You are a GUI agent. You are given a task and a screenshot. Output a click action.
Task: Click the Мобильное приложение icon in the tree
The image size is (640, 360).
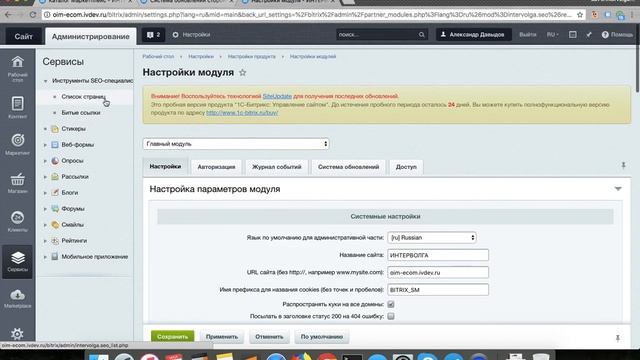[x=55, y=257]
